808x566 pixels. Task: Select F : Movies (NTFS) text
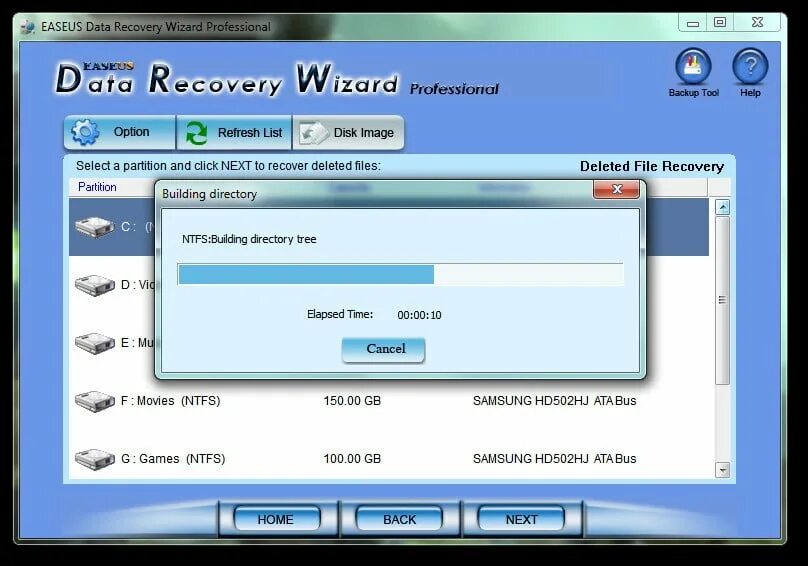pyautogui.click(x=171, y=401)
